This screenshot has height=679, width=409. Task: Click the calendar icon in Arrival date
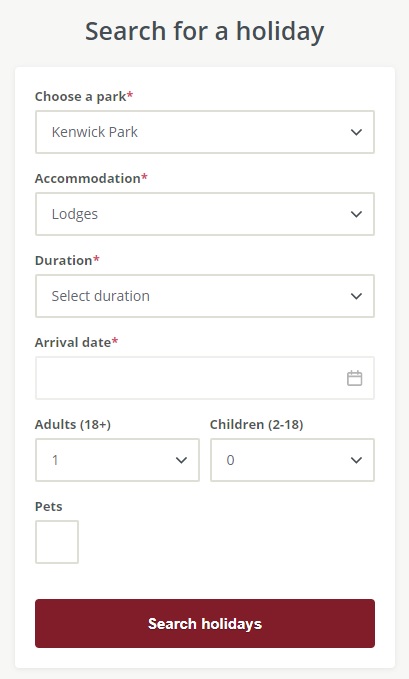click(354, 378)
